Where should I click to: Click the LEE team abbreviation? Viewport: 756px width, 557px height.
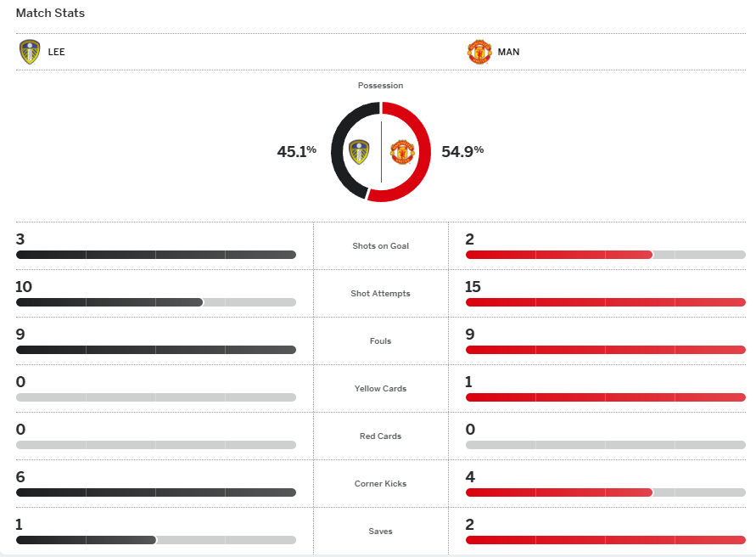coord(57,52)
